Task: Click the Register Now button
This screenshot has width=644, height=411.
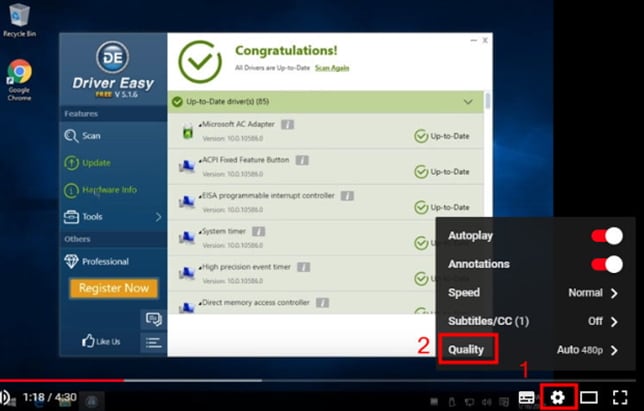Action: [113, 288]
